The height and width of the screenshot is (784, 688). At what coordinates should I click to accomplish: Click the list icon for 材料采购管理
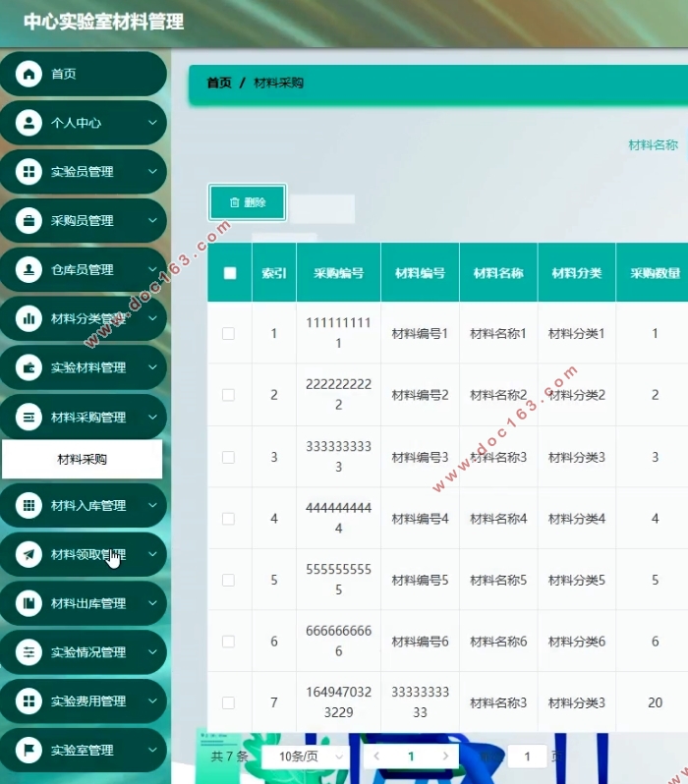tap(29, 417)
